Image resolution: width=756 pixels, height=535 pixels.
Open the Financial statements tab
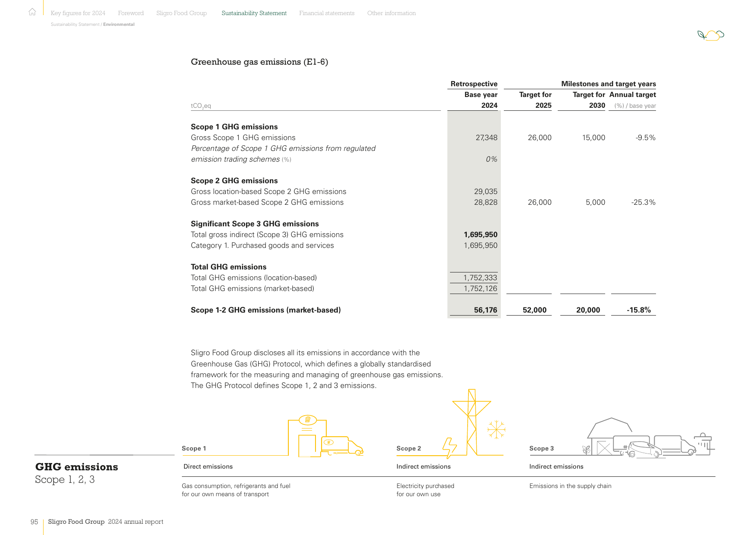(327, 13)
